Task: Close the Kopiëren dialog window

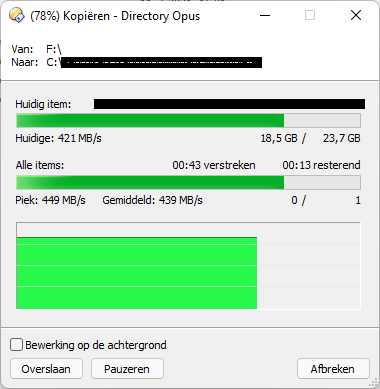Action: (x=356, y=15)
